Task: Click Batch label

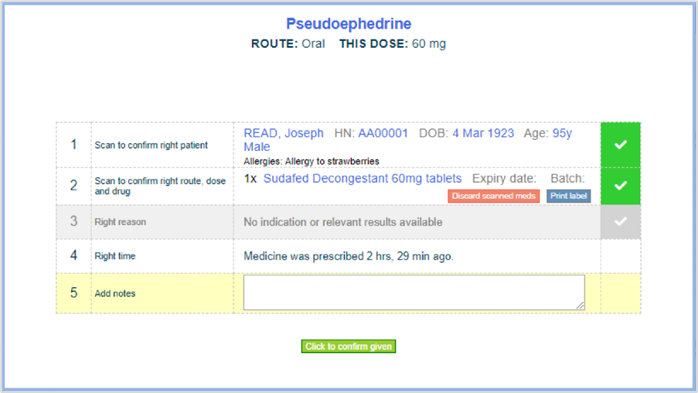Action: [568, 178]
